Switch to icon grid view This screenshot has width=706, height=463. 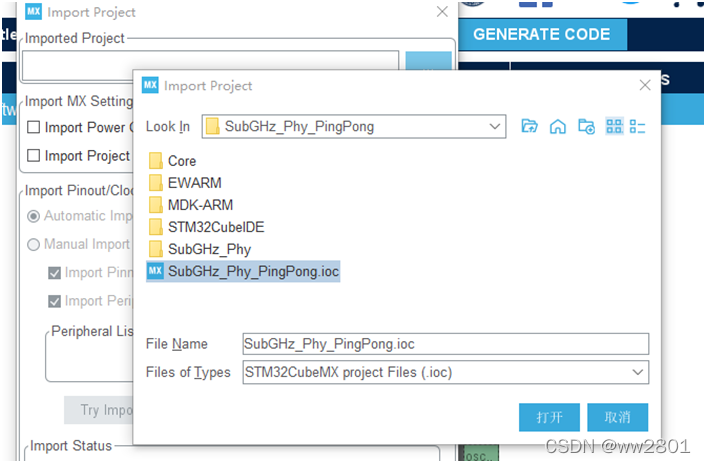point(614,126)
